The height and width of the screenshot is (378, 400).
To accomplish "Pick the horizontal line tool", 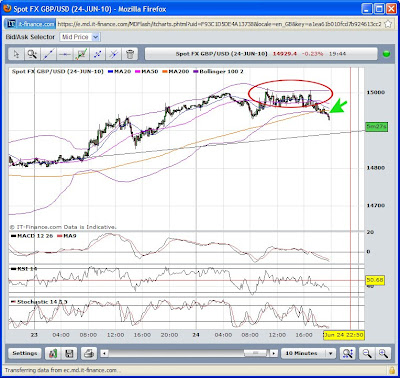I will pyautogui.click(x=65, y=54).
